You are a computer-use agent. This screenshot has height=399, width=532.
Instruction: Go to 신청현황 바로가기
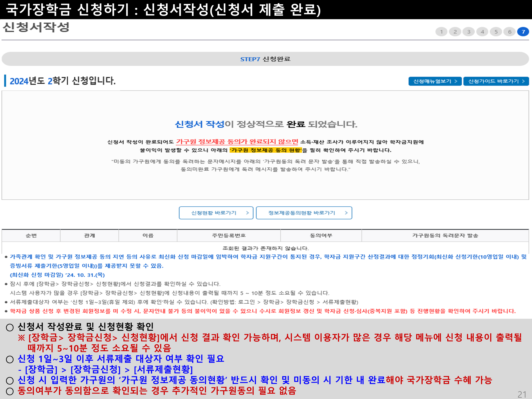[x=216, y=213]
